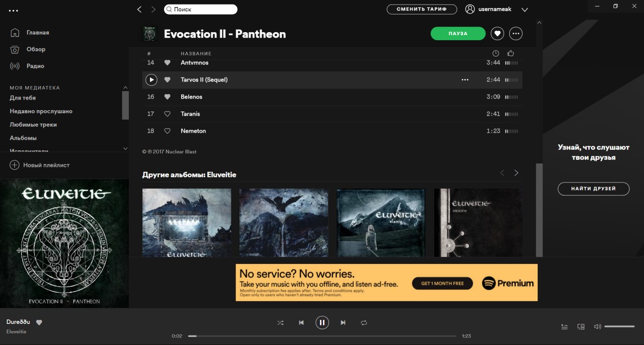Open Любимые треки in the library
Screen dimensions: 644x345
tap(33, 125)
